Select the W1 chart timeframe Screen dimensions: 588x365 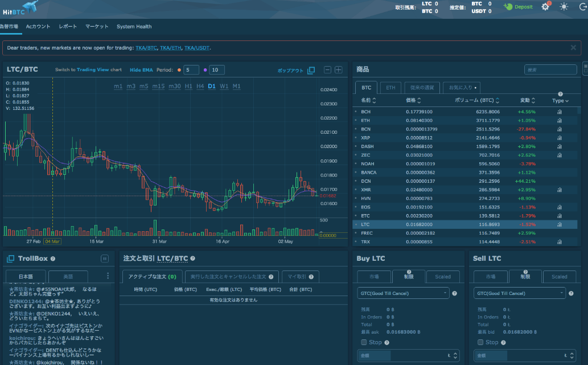tap(224, 87)
